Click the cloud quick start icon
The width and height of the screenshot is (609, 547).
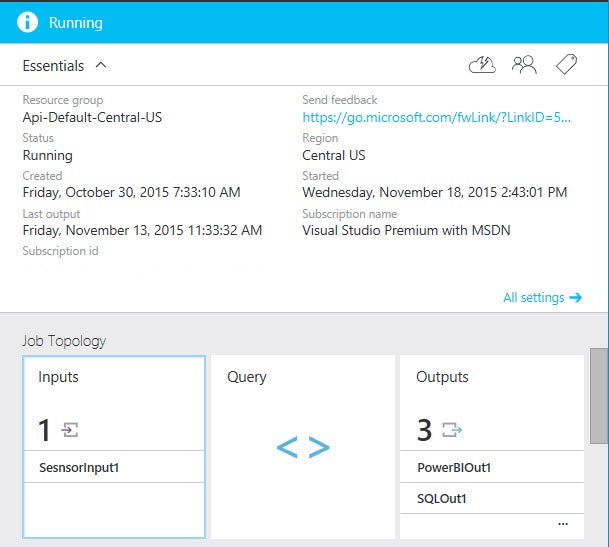pyautogui.click(x=482, y=65)
